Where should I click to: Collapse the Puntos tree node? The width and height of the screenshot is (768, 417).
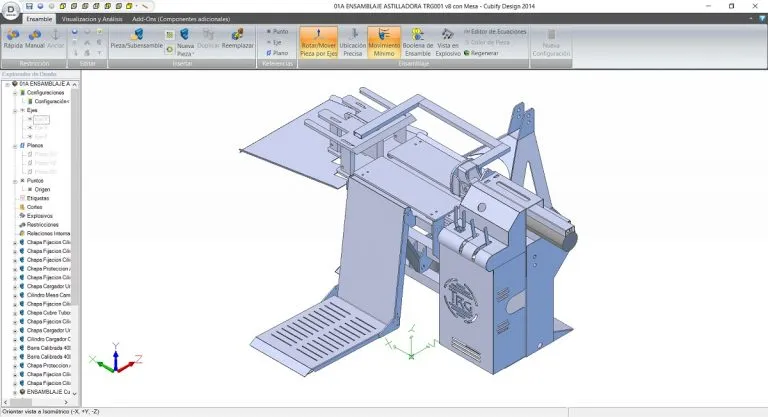click(x=15, y=180)
